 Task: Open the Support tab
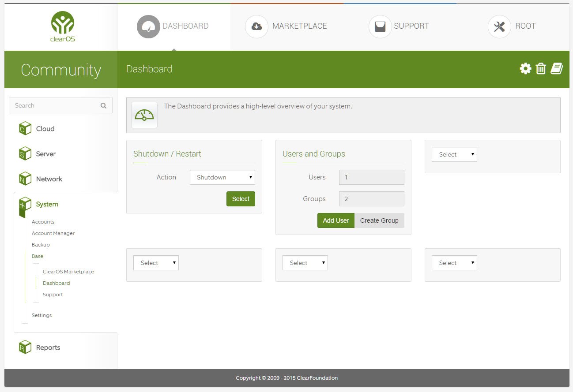[x=399, y=26]
